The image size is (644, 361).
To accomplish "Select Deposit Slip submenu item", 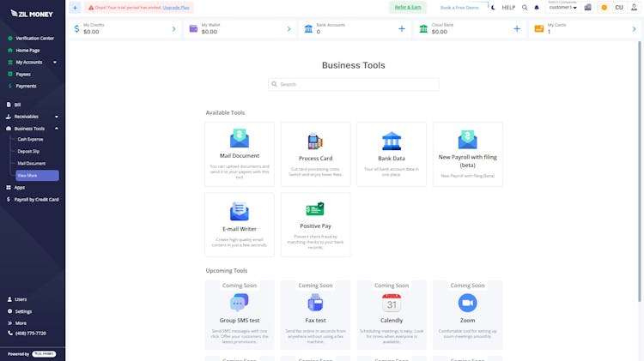I will click(28, 152).
